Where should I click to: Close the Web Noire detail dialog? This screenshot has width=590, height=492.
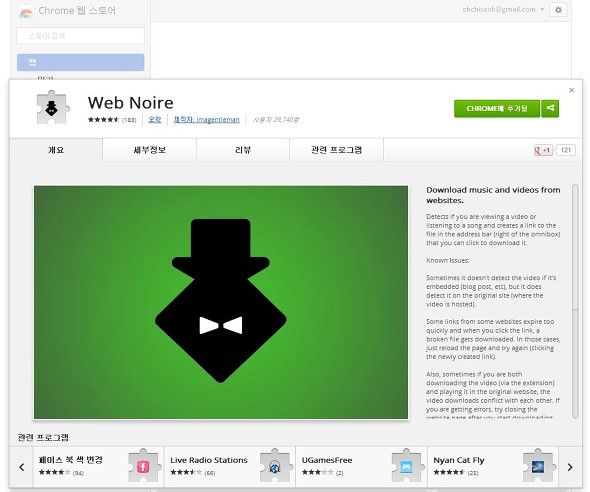(x=572, y=90)
